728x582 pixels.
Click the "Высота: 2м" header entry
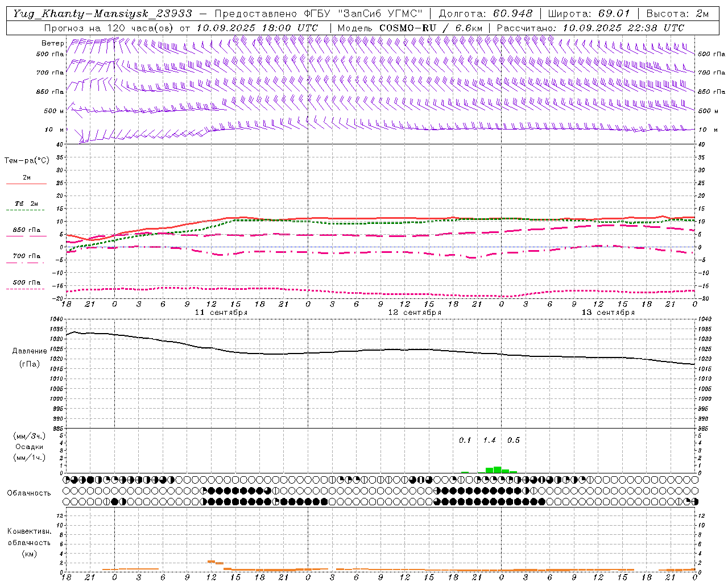[677, 14]
